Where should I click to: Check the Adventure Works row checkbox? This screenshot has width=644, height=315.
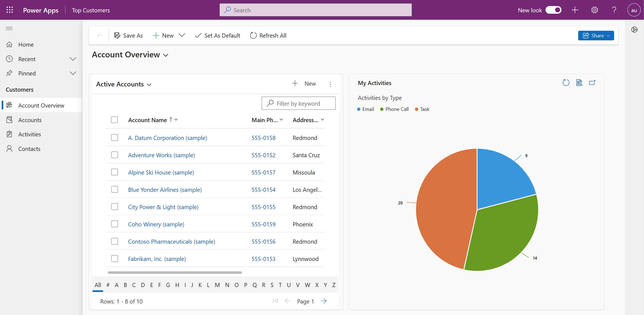point(115,155)
